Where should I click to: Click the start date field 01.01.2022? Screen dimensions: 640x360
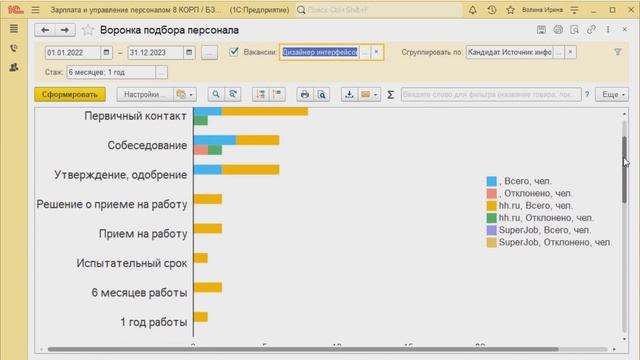coord(73,52)
